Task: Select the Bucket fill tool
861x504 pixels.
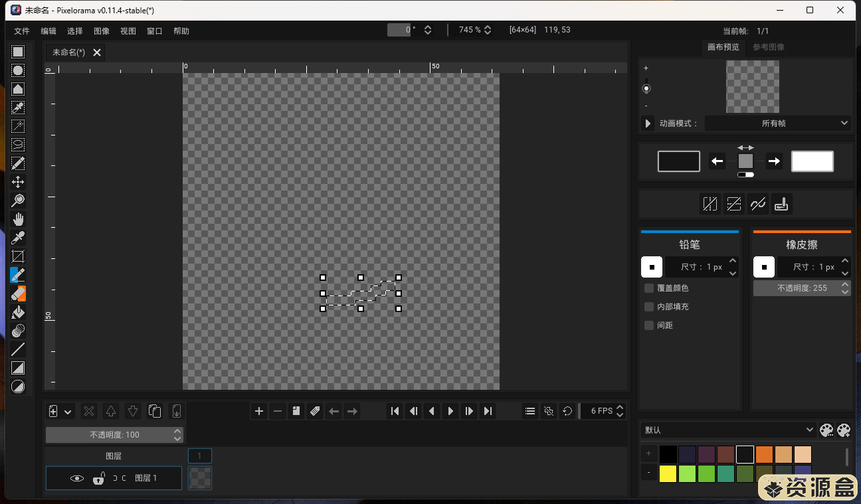Action: pyautogui.click(x=18, y=312)
